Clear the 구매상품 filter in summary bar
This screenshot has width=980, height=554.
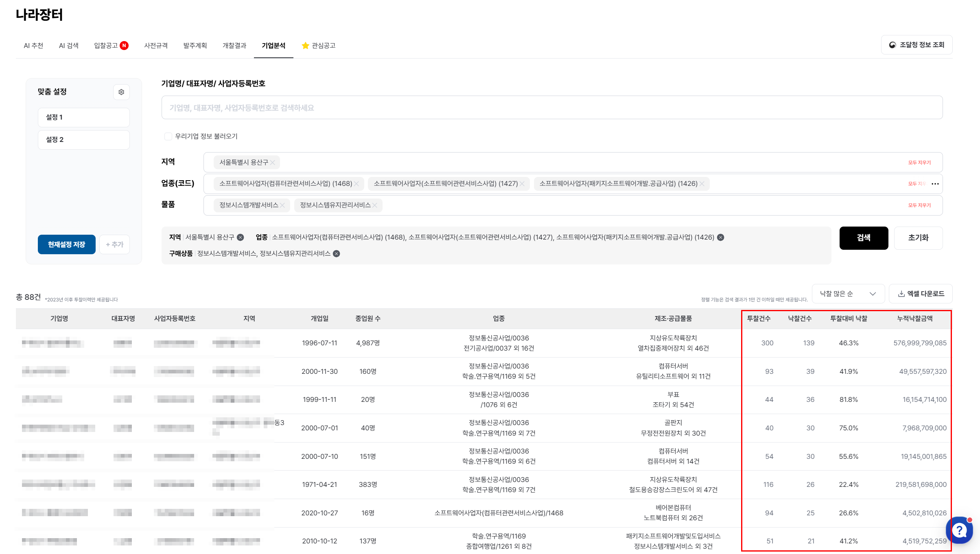click(x=337, y=253)
